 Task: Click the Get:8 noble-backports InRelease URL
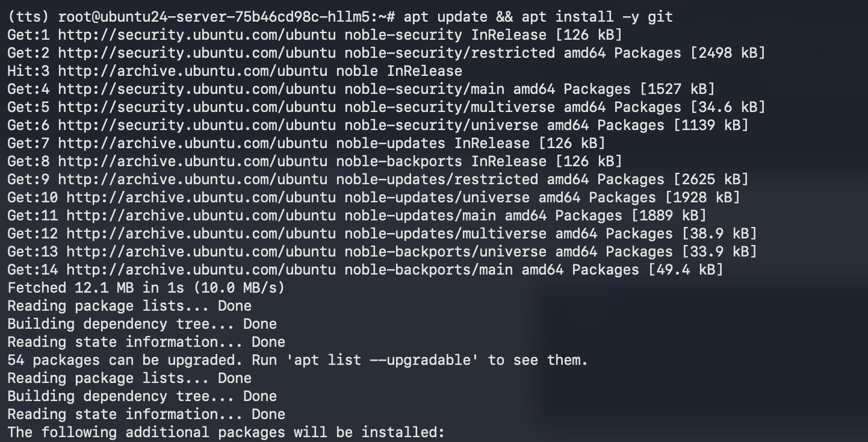[192, 161]
